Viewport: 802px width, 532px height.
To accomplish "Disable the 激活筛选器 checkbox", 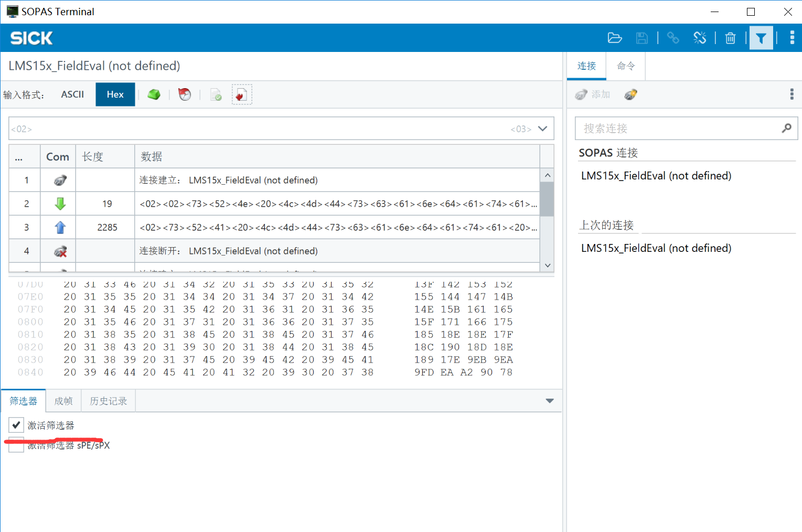I will coord(16,425).
